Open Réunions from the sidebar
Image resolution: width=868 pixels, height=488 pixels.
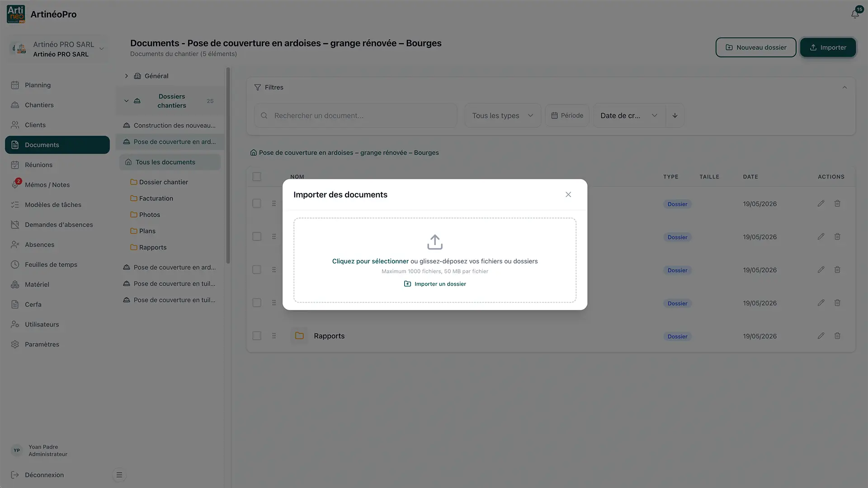click(57, 165)
